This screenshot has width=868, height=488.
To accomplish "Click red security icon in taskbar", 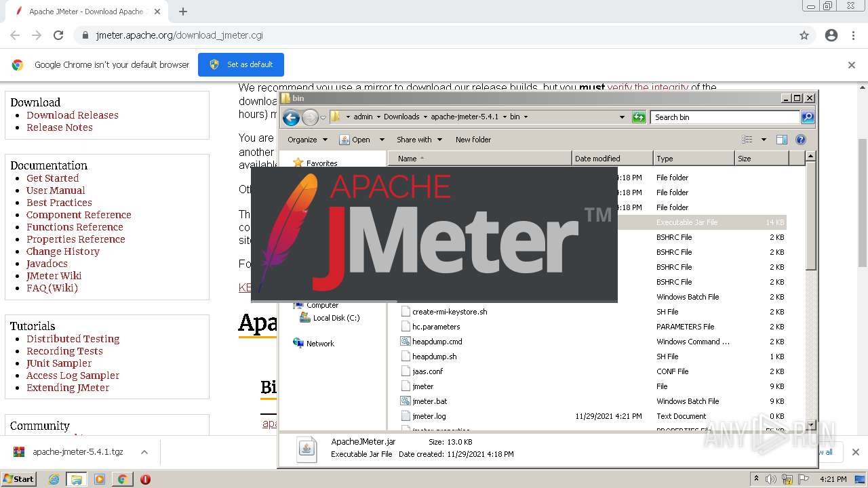I will pos(145,479).
